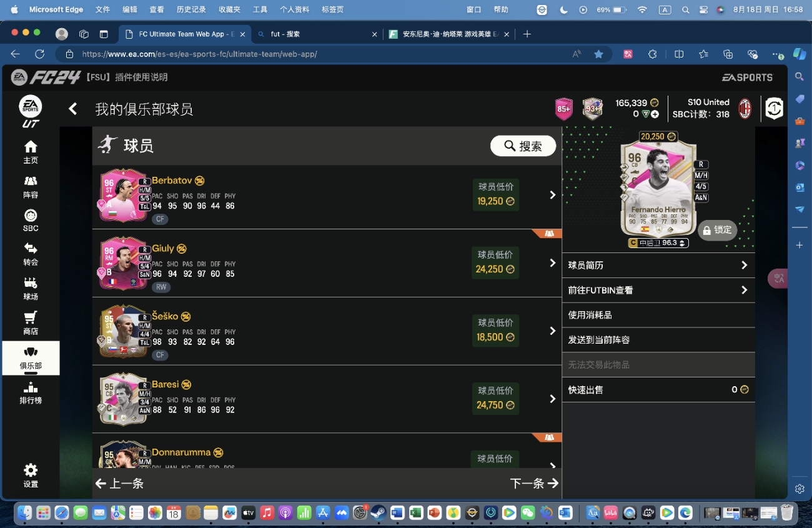Open the 收藏夹 menu

click(229, 10)
